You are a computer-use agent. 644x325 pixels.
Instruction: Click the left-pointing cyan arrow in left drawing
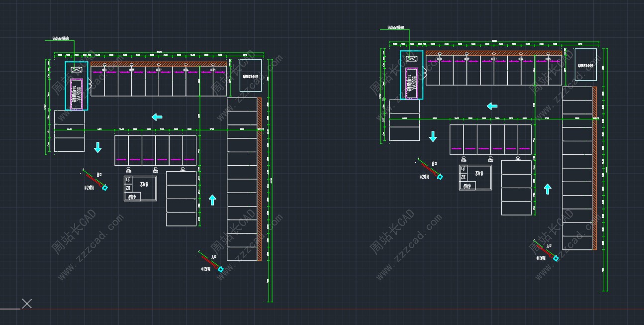[157, 117]
